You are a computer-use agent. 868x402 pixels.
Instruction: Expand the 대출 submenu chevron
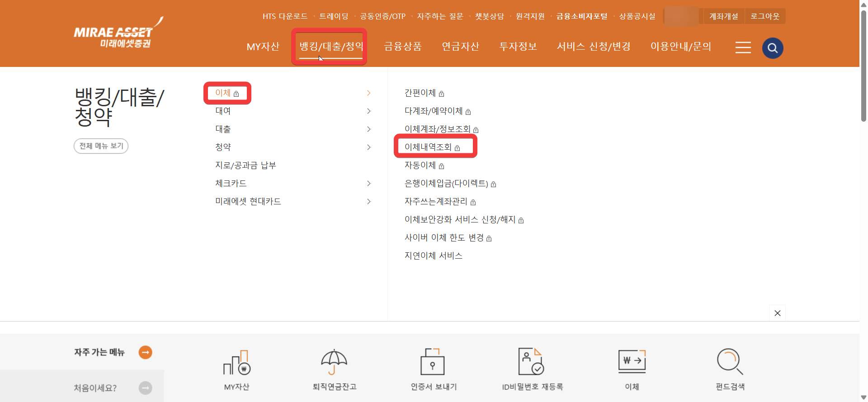pyautogui.click(x=369, y=129)
